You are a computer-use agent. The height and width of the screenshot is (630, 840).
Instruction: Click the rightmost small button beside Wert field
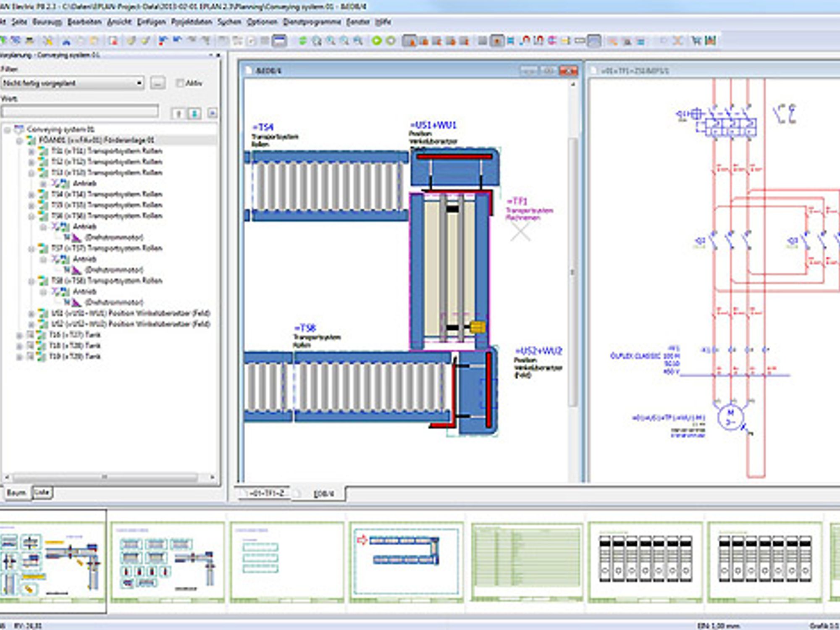pyautogui.click(x=212, y=113)
